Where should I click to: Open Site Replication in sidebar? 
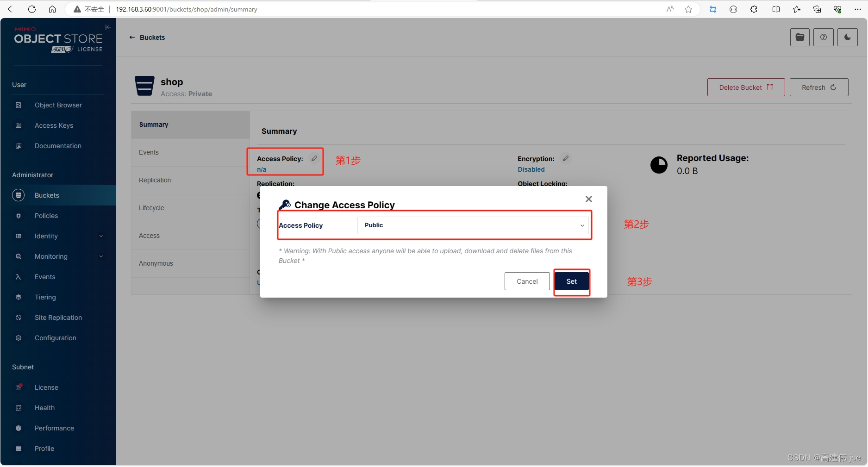[58, 318]
